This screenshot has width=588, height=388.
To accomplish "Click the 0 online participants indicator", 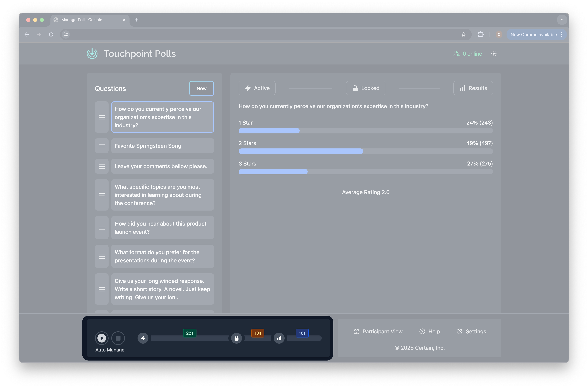I will pos(468,54).
